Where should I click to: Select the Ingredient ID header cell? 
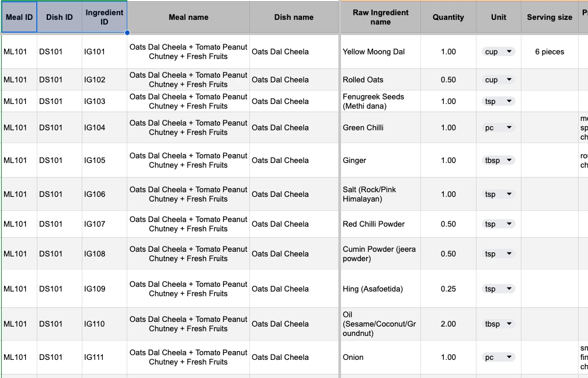[105, 17]
